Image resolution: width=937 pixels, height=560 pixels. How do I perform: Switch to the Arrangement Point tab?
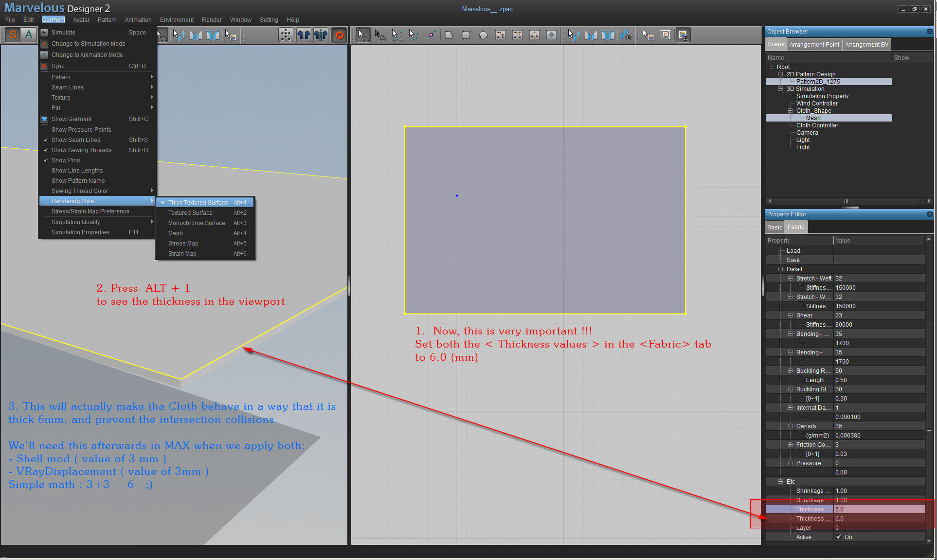point(814,44)
